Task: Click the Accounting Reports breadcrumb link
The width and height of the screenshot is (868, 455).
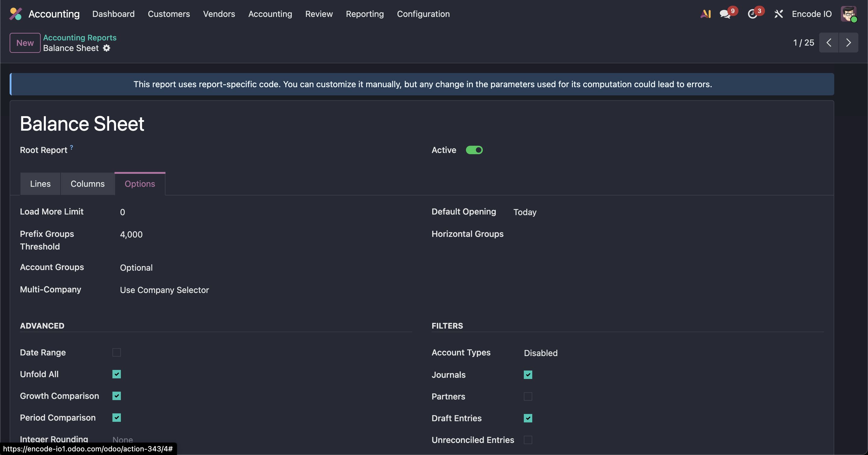Action: [x=80, y=37]
